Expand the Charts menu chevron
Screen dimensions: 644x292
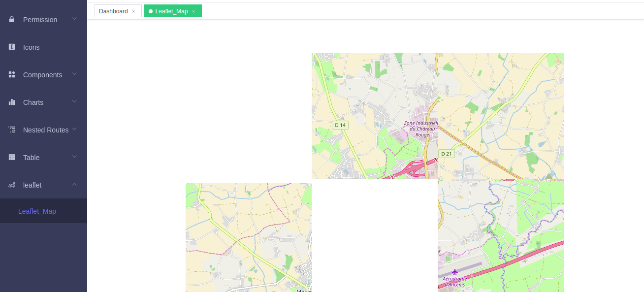point(74,102)
